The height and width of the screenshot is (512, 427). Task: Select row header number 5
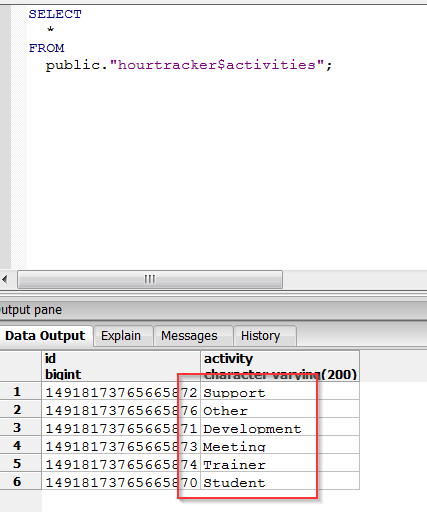[x=21, y=463]
